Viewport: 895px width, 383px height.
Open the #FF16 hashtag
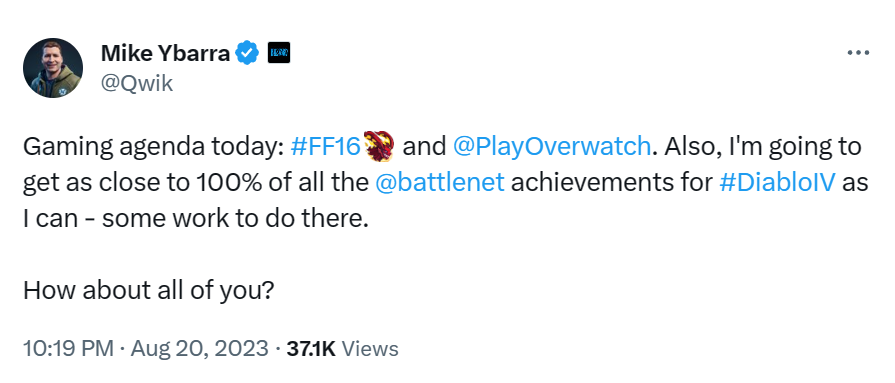point(326,146)
